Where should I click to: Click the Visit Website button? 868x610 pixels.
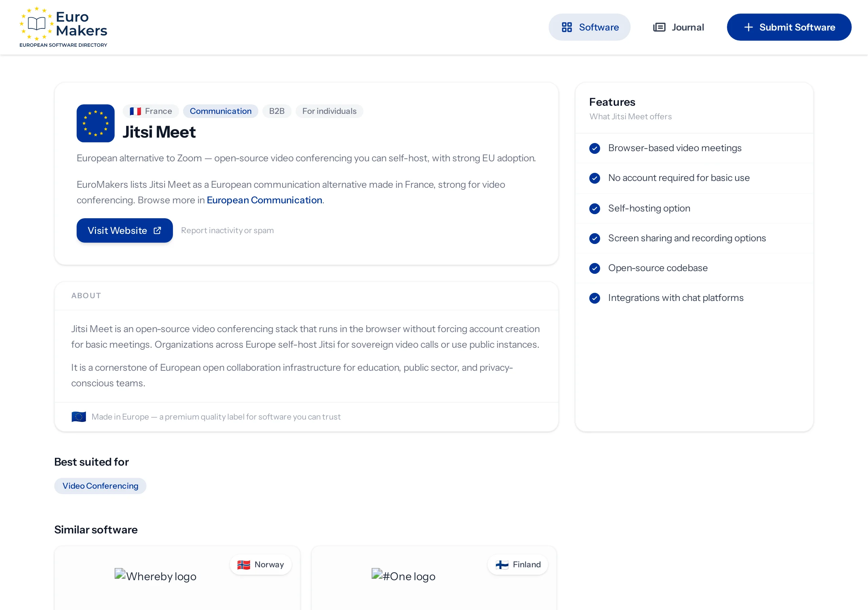point(124,230)
